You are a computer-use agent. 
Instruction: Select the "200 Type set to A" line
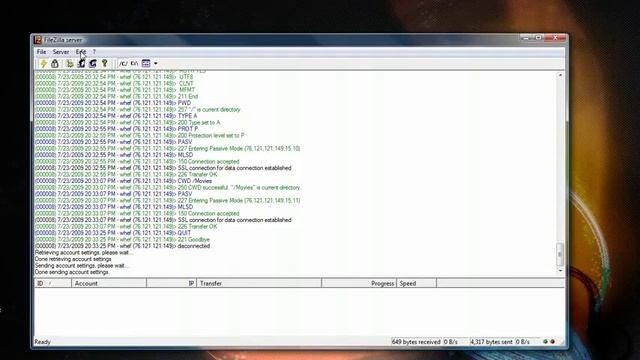click(127, 122)
